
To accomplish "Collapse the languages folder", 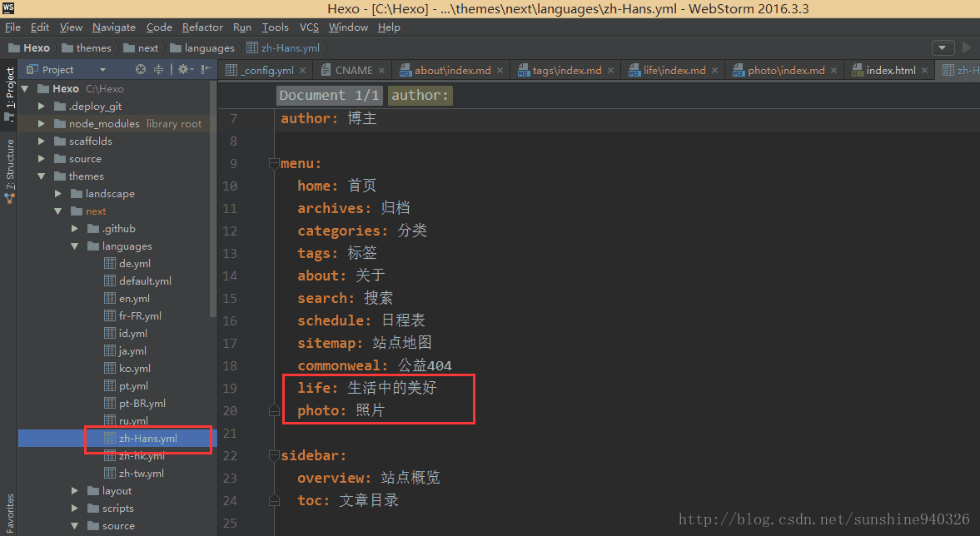I will [74, 246].
